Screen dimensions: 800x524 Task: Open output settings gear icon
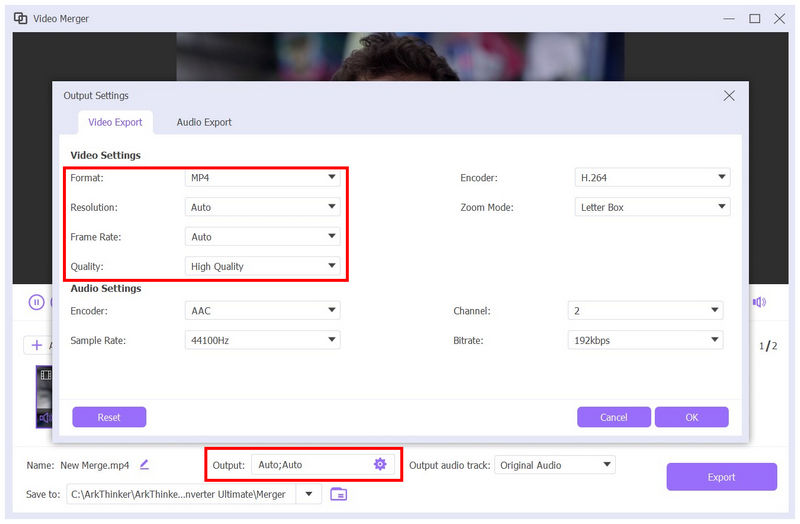[x=380, y=464]
